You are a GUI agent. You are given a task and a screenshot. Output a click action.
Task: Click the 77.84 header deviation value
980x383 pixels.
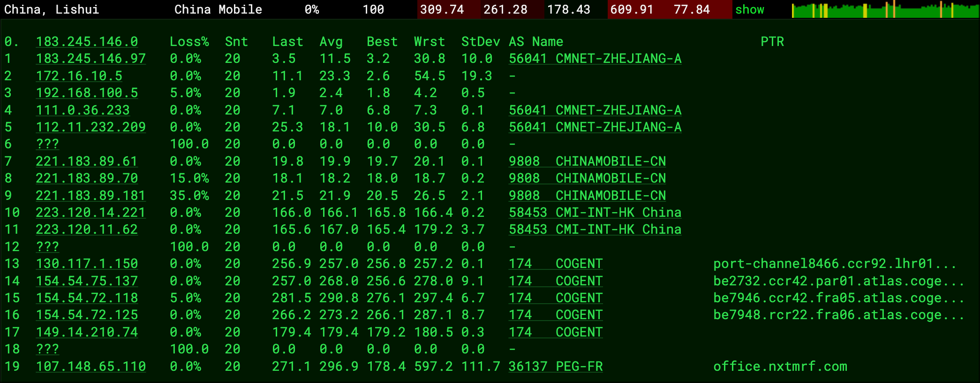tap(692, 9)
